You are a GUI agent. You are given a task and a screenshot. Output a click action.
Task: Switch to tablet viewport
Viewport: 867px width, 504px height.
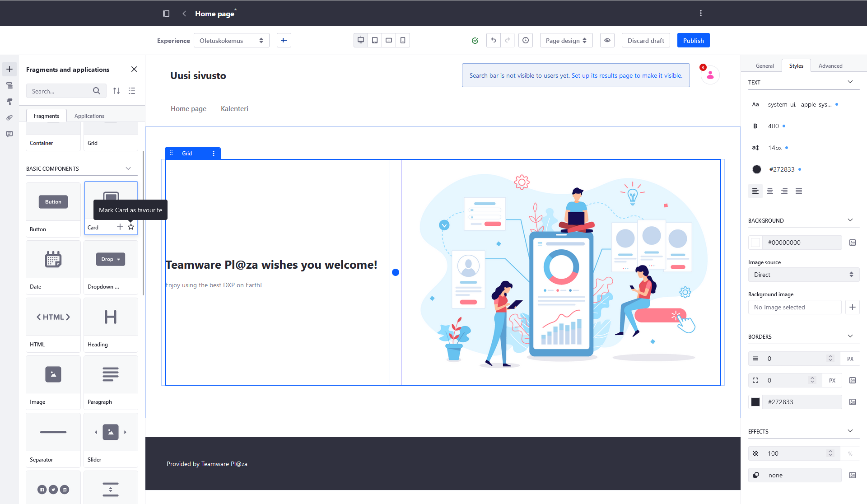tap(375, 40)
